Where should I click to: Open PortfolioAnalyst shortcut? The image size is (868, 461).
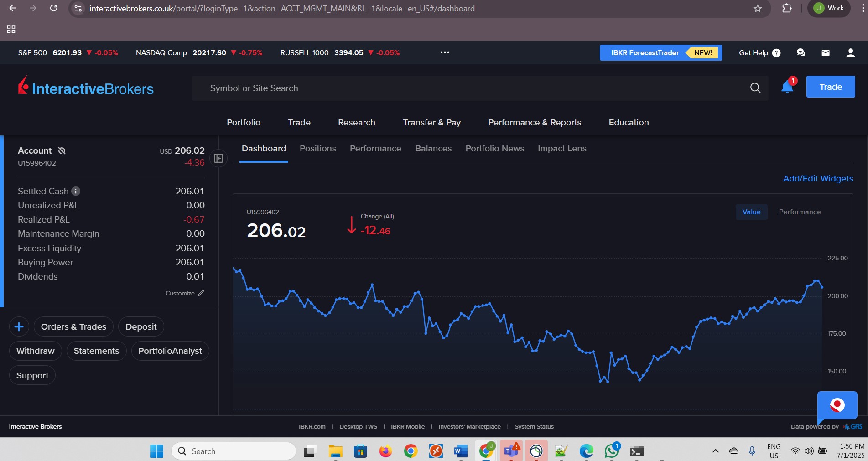tap(170, 351)
